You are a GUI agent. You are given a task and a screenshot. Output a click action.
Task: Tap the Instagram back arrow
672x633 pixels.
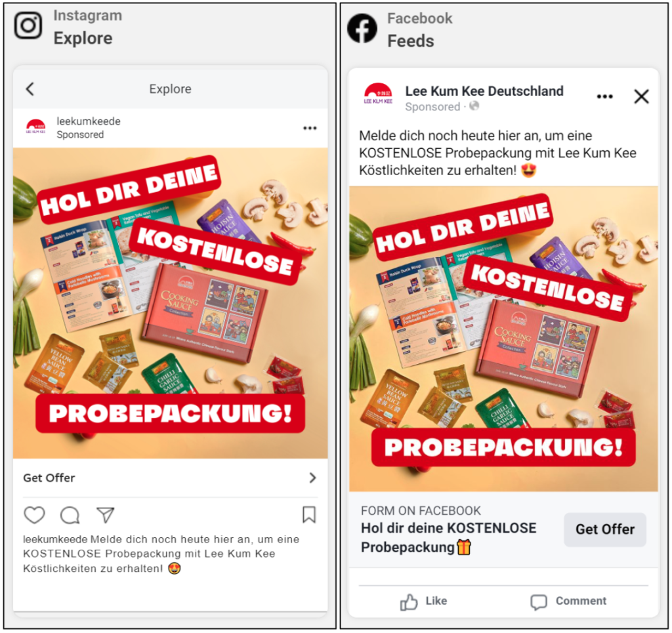pos(30,89)
